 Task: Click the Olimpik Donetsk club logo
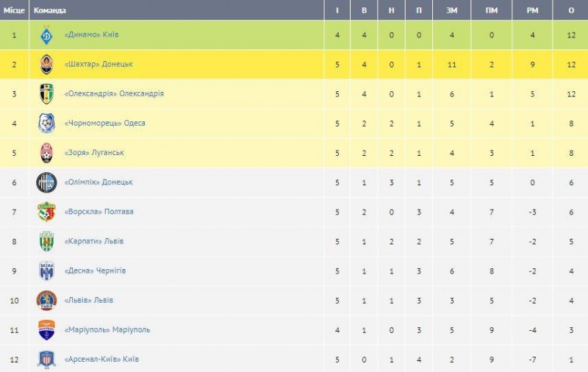46,182
